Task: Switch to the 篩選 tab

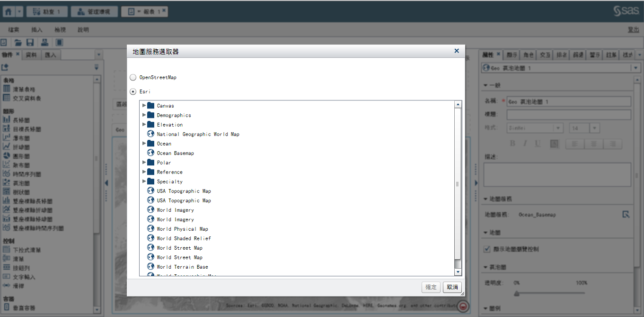Action: (578, 55)
